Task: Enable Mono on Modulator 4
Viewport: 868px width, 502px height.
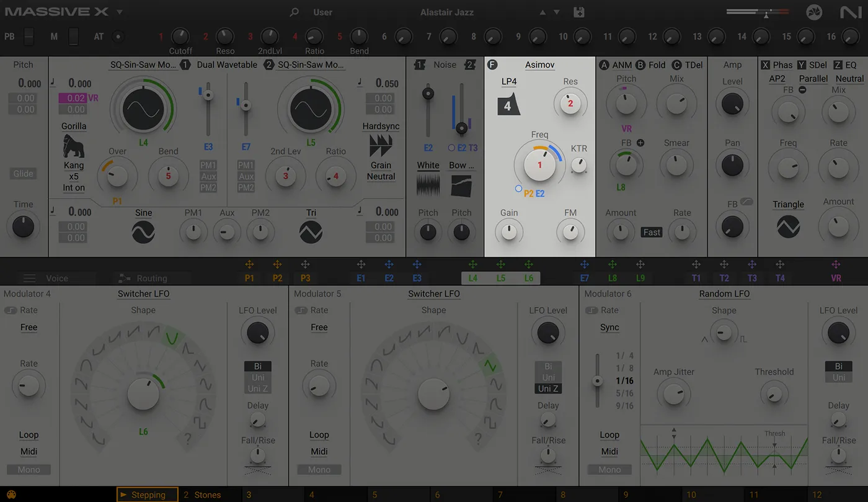Action: [x=29, y=470]
